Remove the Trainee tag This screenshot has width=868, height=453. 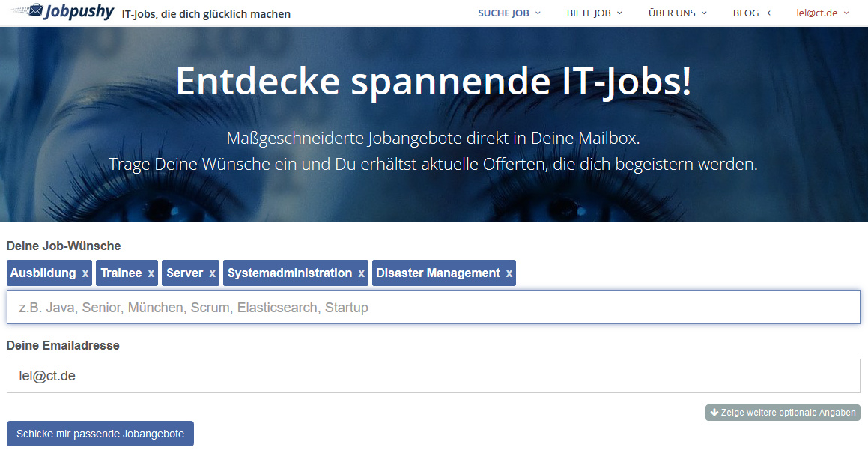(x=151, y=273)
